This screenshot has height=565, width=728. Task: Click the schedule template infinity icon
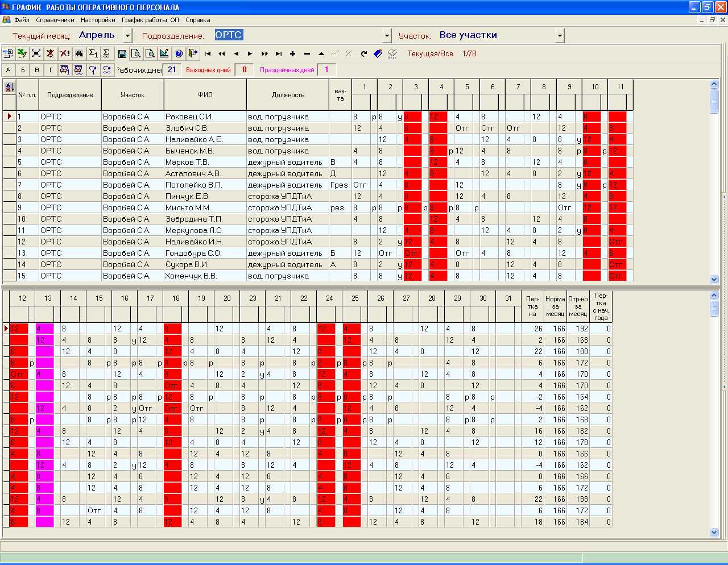click(x=79, y=70)
